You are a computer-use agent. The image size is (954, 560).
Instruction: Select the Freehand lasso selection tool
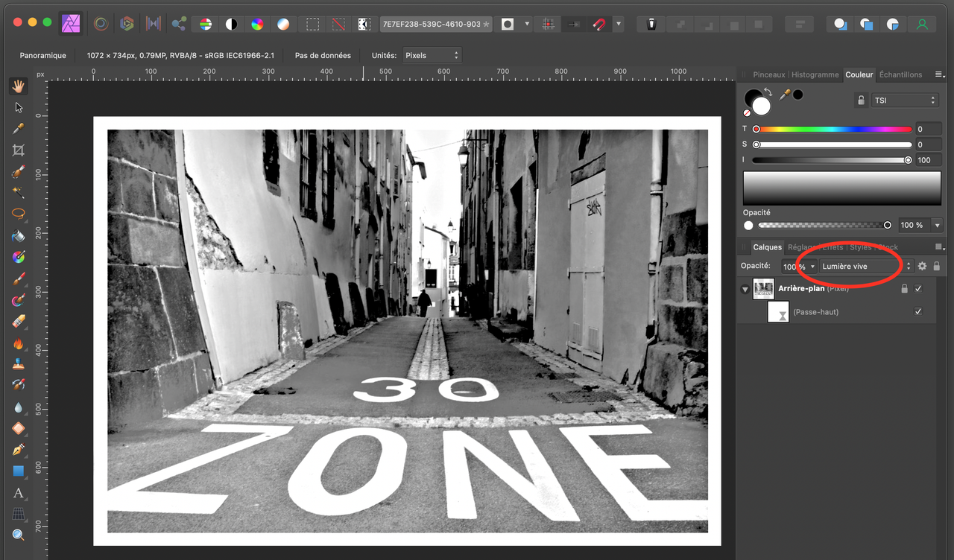click(x=19, y=214)
